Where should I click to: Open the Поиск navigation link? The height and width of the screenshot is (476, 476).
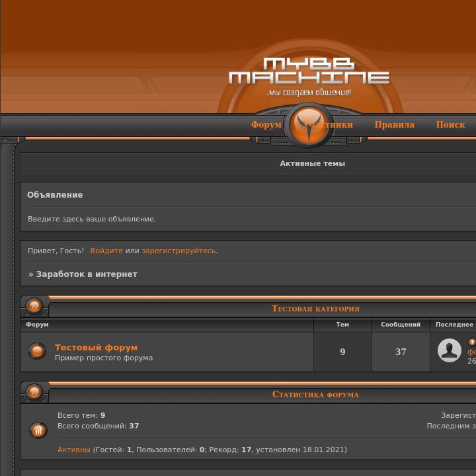click(x=450, y=124)
